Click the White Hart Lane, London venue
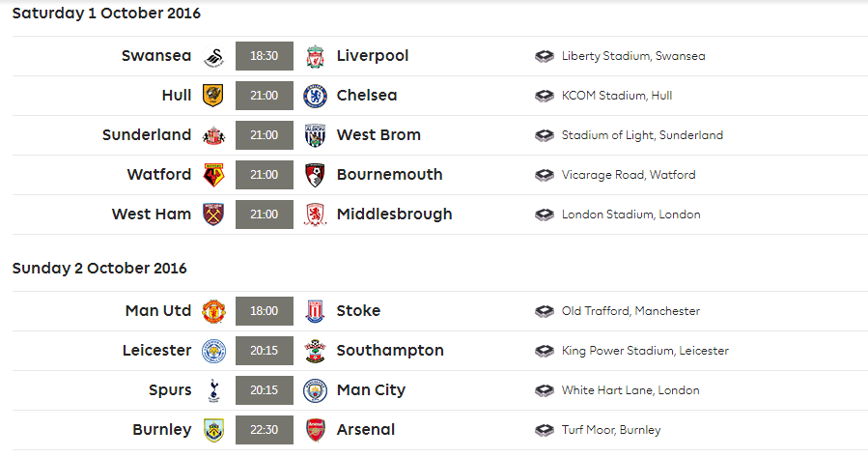 pos(630,390)
